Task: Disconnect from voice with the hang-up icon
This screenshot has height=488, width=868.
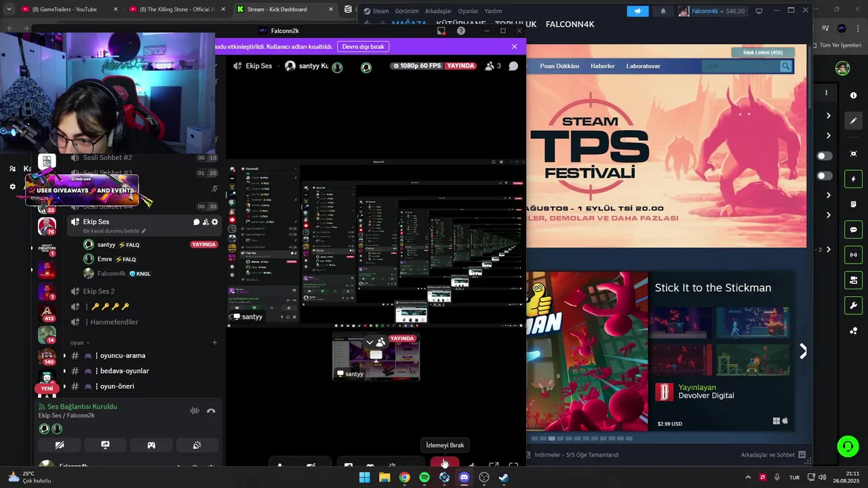Action: coord(211,411)
